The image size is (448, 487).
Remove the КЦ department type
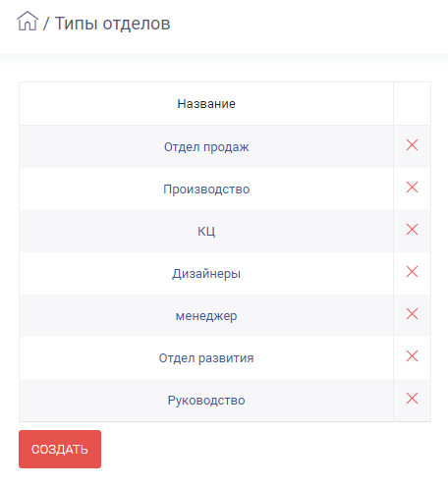pyautogui.click(x=412, y=230)
